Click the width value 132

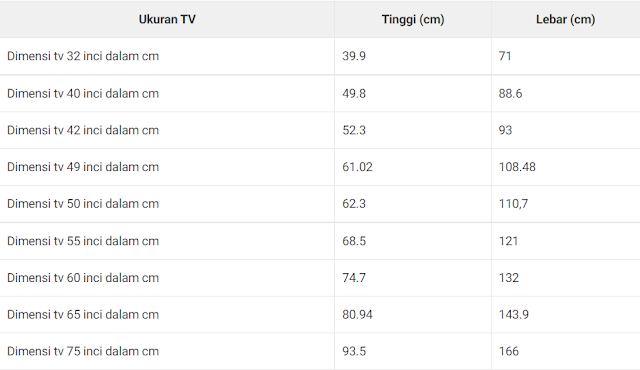509,278
